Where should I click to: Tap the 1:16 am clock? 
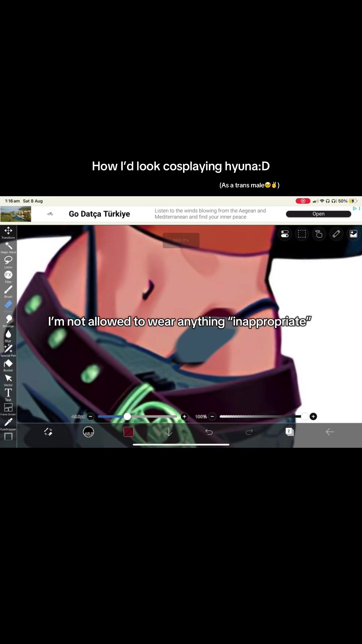(x=12, y=201)
